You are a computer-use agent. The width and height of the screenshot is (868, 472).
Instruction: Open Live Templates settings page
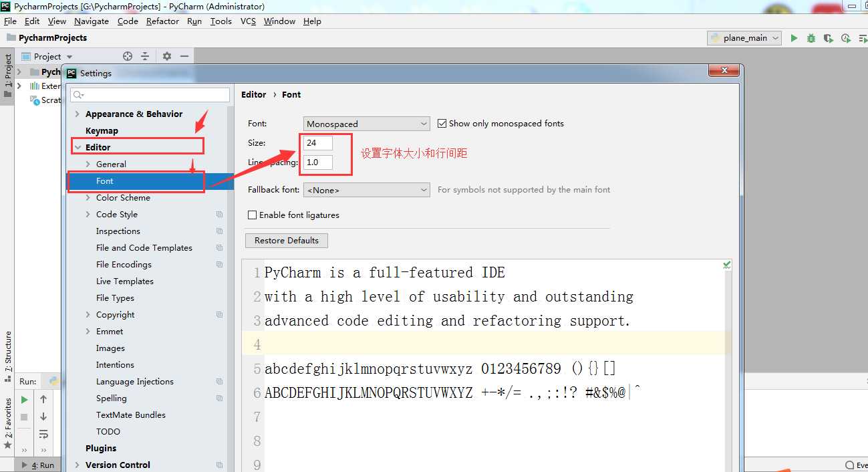pyautogui.click(x=125, y=281)
